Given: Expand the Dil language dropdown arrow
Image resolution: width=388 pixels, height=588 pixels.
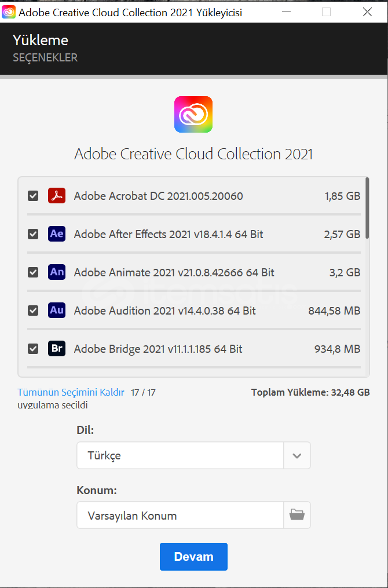Looking at the screenshot, I should click(297, 455).
